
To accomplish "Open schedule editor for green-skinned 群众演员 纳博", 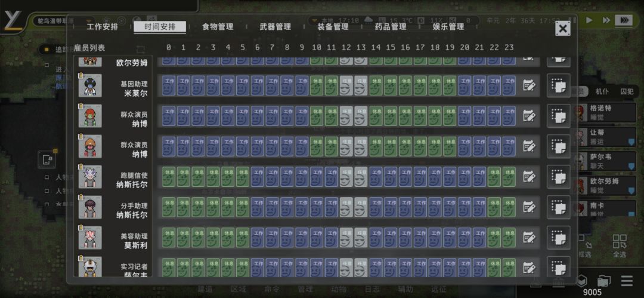I will pos(529,116).
